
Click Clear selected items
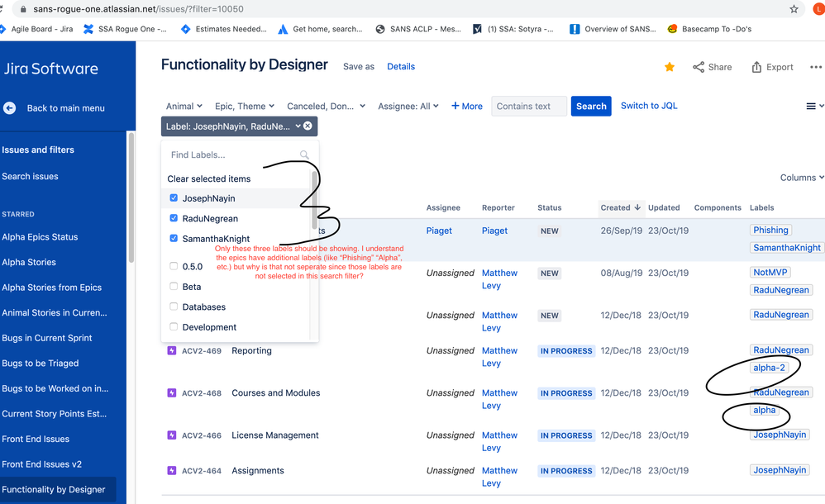(x=209, y=178)
